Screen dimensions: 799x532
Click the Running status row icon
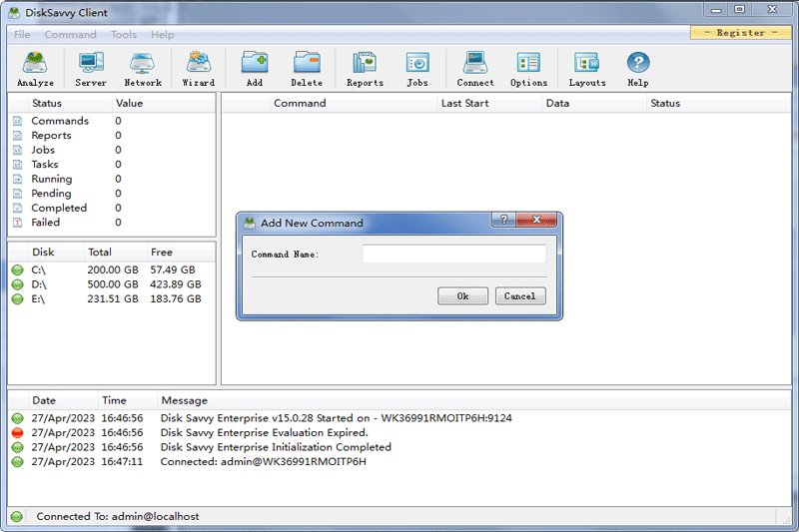(17, 179)
